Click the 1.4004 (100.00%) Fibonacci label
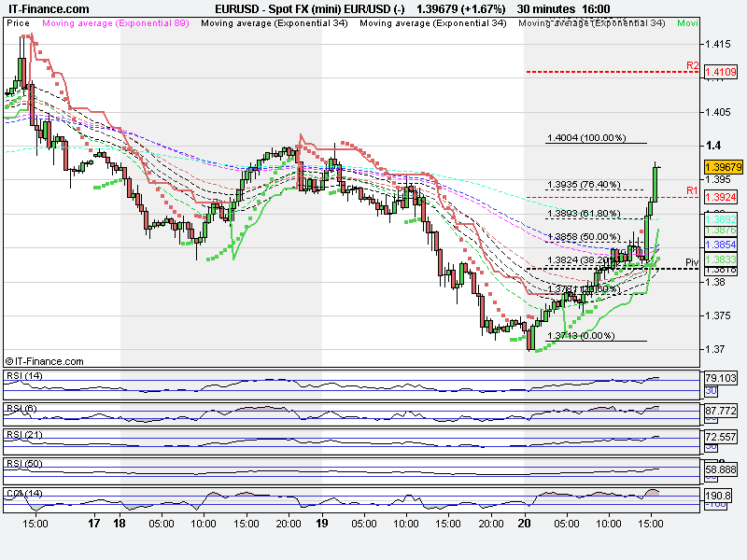 pos(586,137)
